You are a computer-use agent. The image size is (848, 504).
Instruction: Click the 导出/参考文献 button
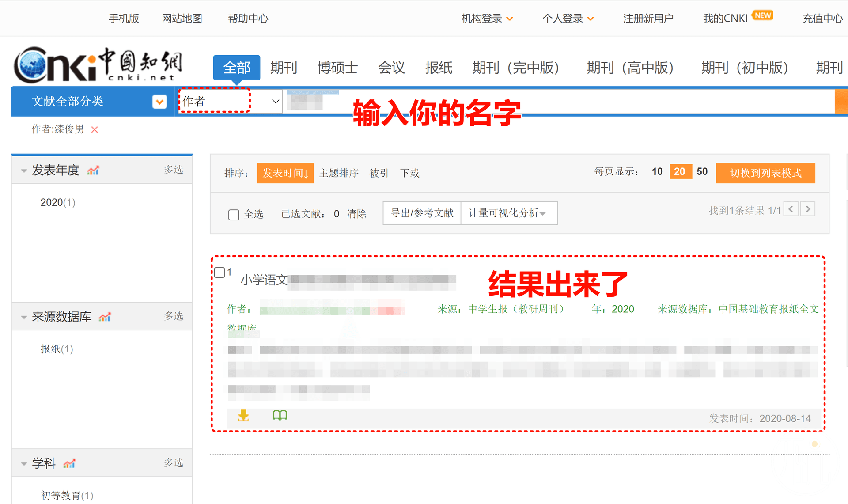(422, 213)
